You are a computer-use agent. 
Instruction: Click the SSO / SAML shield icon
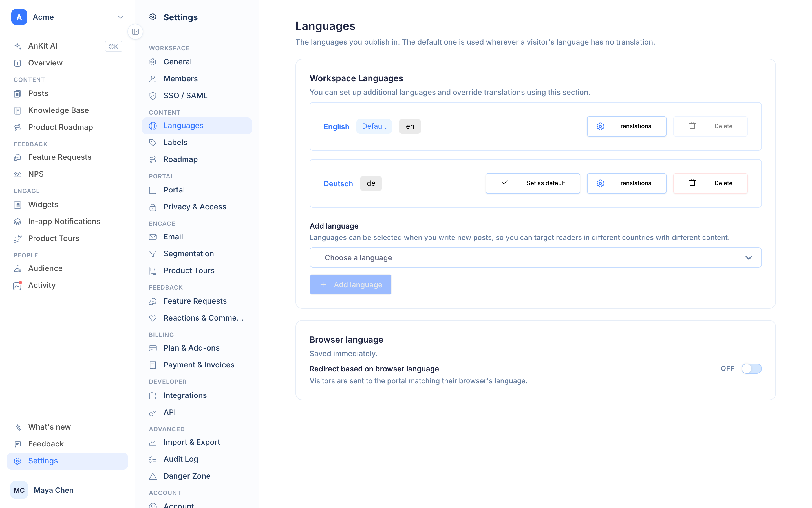[x=153, y=96]
